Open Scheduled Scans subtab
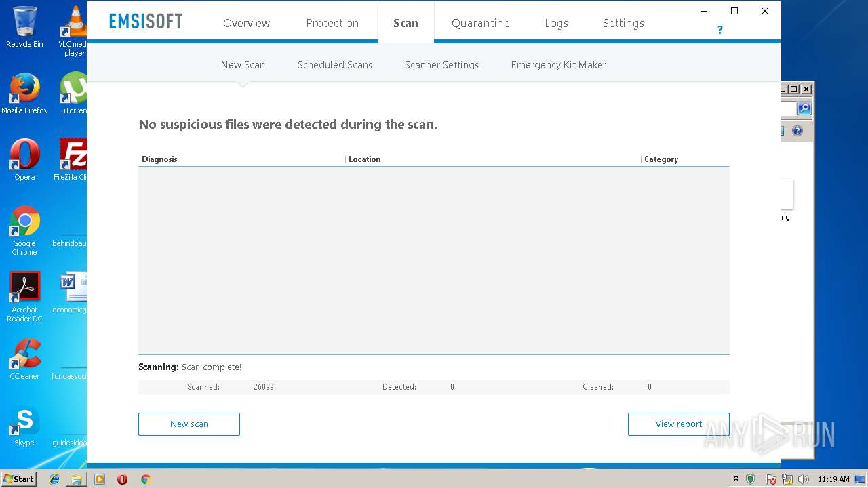Screen dimensions: 868x488 coord(334,65)
